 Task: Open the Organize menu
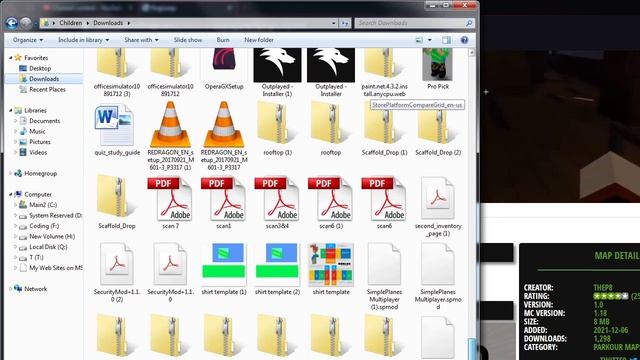28,40
